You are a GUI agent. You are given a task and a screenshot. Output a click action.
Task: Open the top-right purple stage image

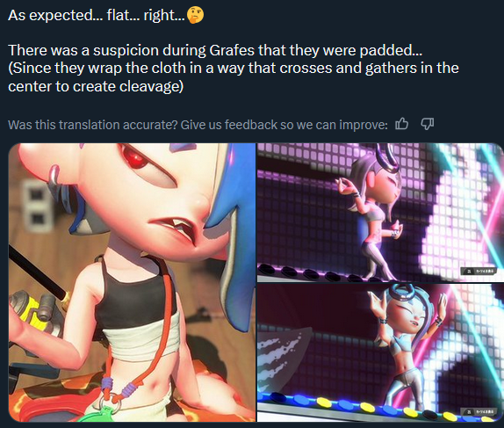[x=380, y=213]
